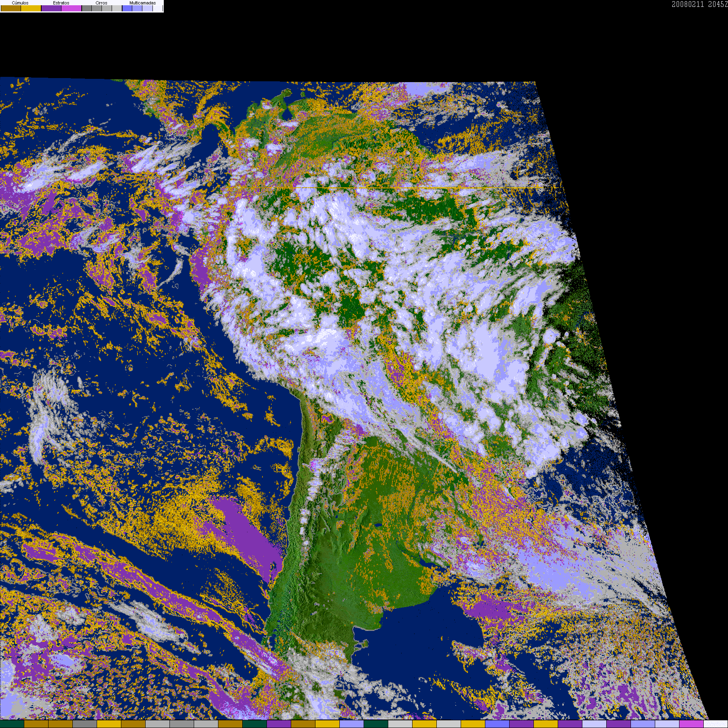The height and width of the screenshot is (728, 728).
Task: Select the dotted white Multicamadas legend swatch
Action: point(158,8)
